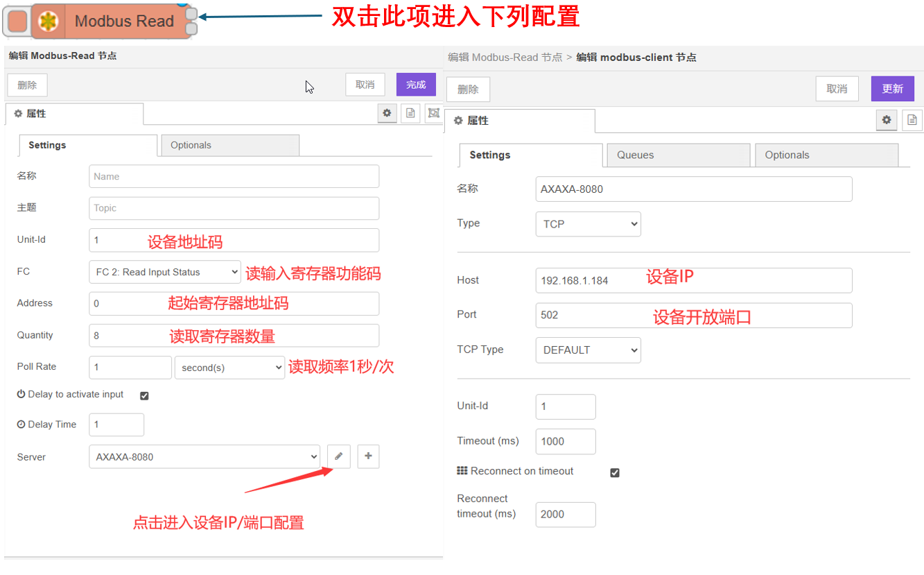This screenshot has height=575, width=924.
Task: Open the FC function code dropdown
Action: point(164,272)
